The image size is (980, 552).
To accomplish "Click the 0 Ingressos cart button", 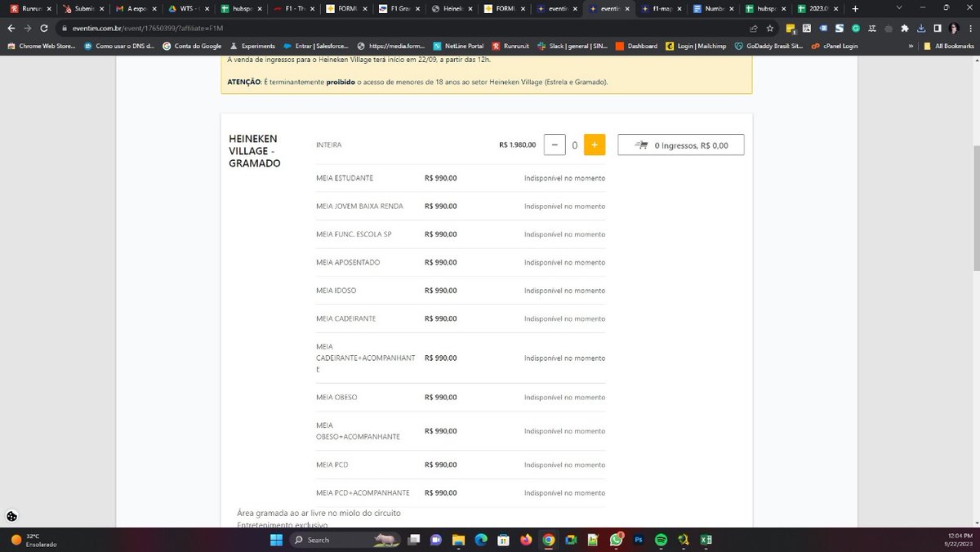I will coord(681,145).
